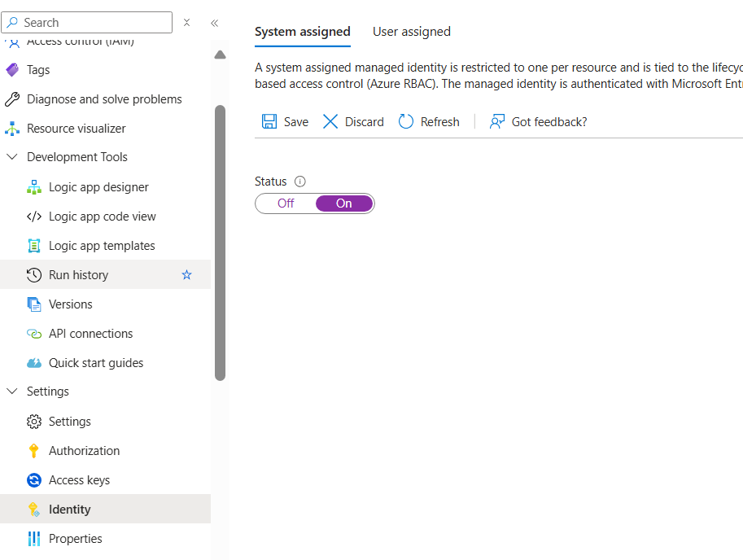Favorite Run history with the star
This screenshot has width=743, height=560.
(186, 275)
